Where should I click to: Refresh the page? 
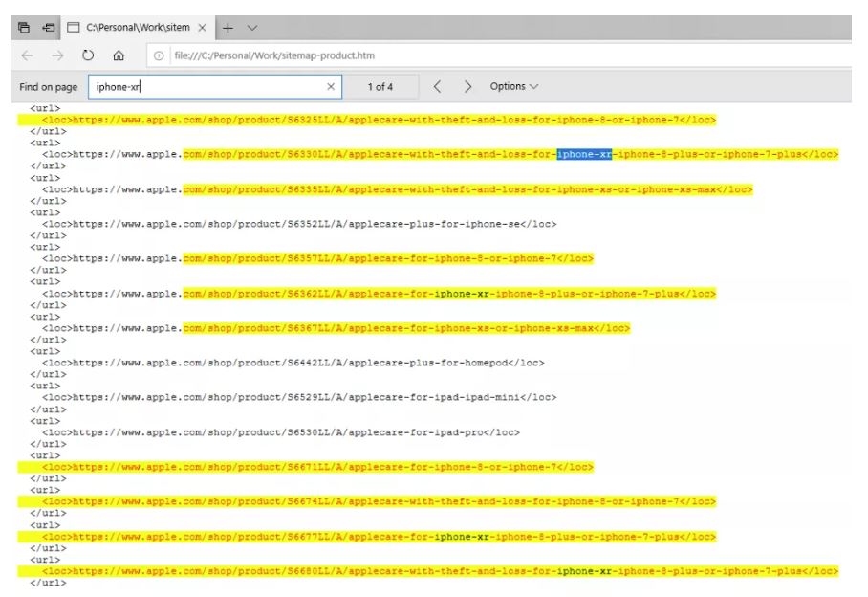88,55
